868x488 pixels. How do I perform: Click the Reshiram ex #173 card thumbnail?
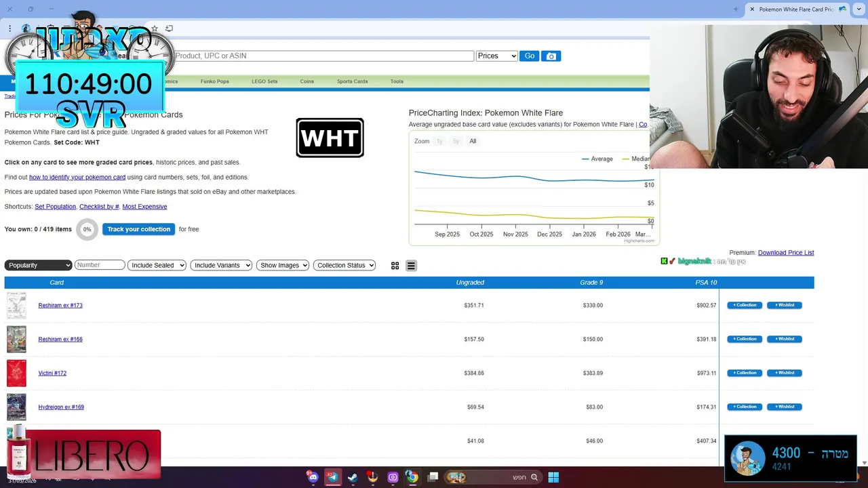click(x=16, y=306)
